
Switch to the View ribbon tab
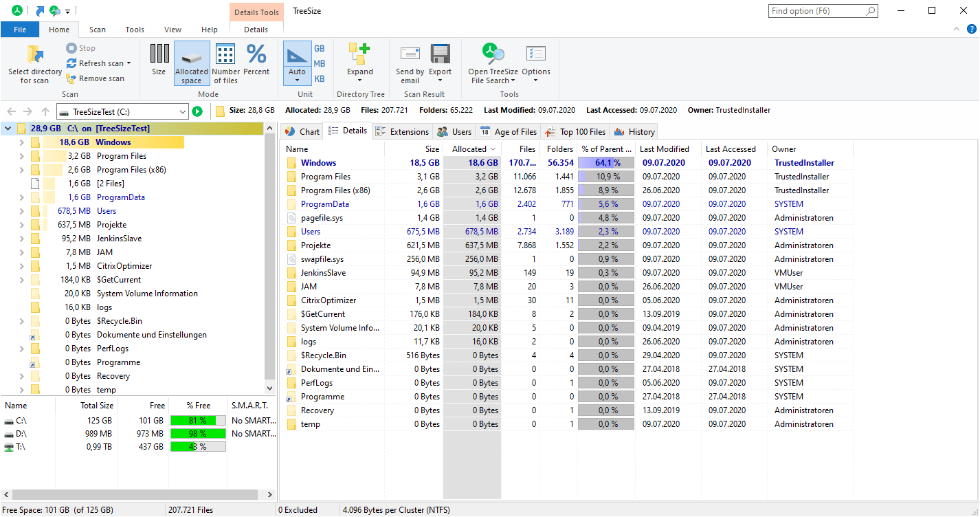click(x=173, y=30)
